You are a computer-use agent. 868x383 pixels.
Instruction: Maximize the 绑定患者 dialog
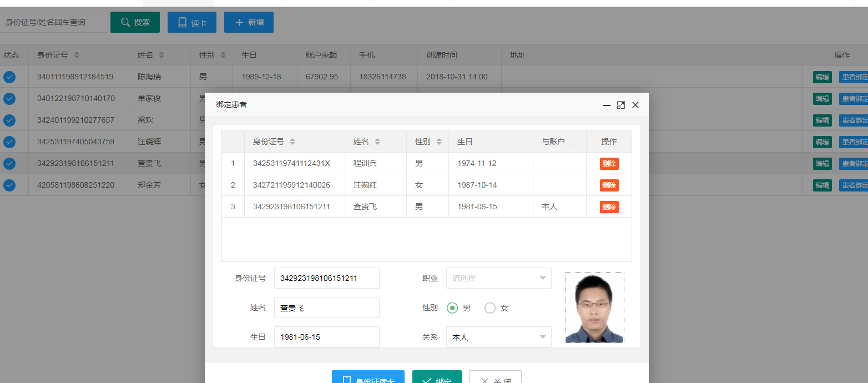coord(621,105)
